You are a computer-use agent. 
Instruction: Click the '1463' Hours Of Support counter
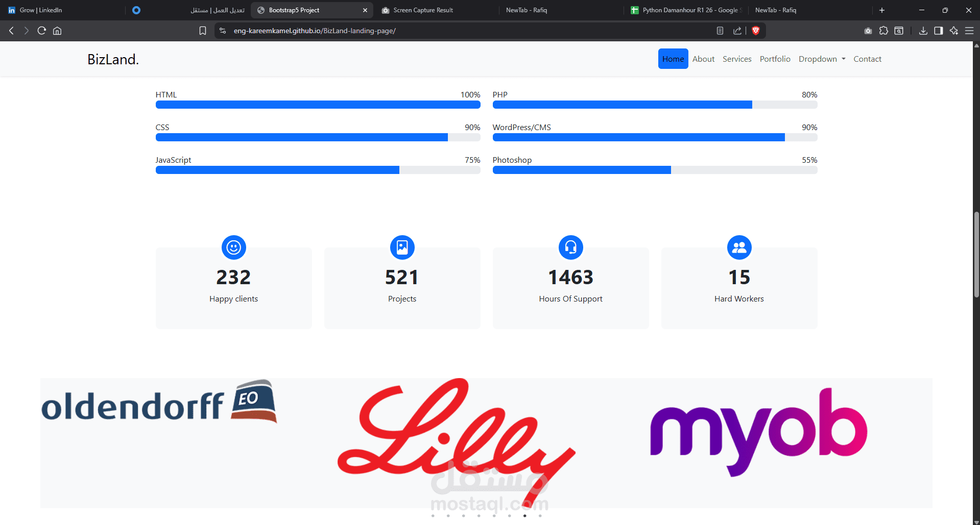(x=571, y=278)
